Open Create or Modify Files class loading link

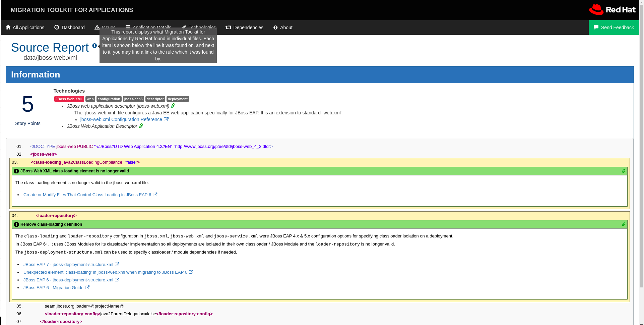(87, 195)
